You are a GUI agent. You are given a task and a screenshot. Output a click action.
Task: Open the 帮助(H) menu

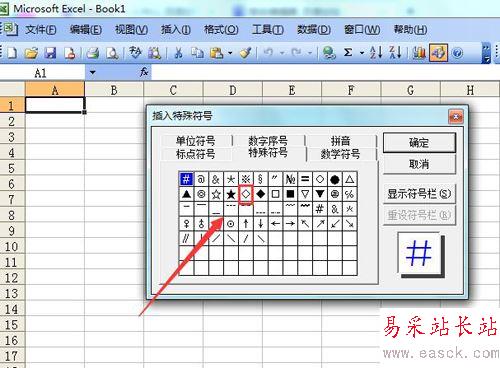coord(410,30)
